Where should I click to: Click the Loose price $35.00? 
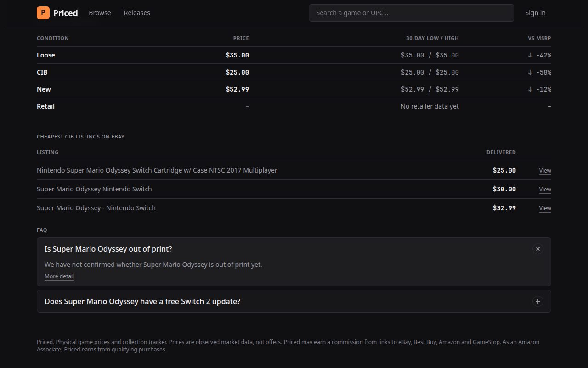237,55
